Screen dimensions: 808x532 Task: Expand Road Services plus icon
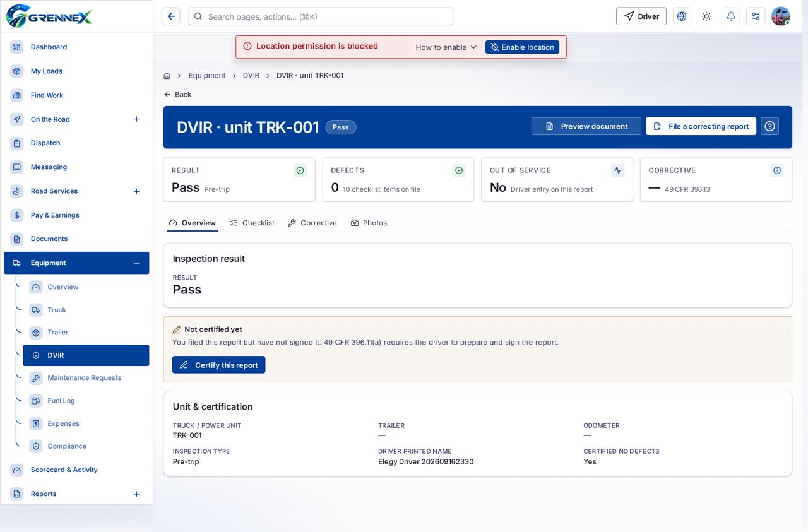(136, 191)
